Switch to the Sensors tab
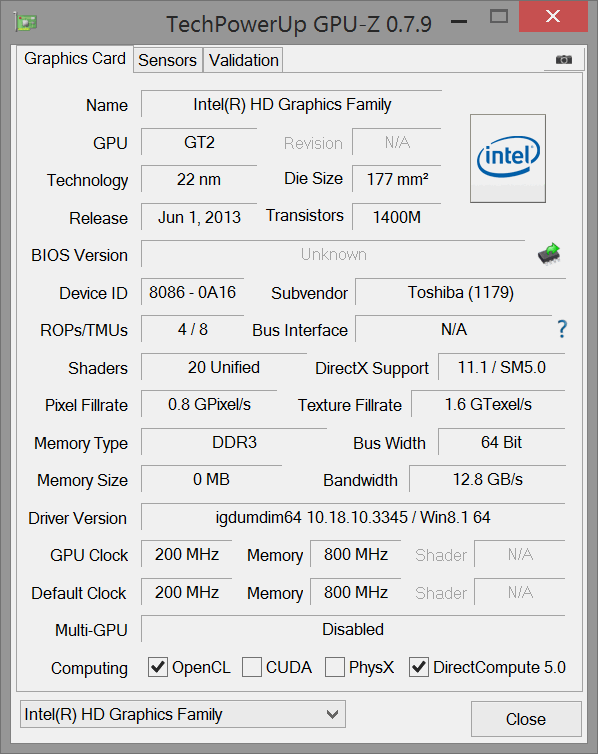Viewport: 598px width, 754px height. [x=167, y=60]
